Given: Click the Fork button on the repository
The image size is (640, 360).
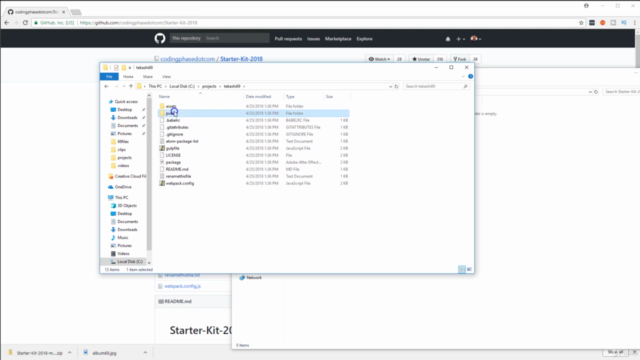Looking at the screenshot, I should click(x=459, y=59).
